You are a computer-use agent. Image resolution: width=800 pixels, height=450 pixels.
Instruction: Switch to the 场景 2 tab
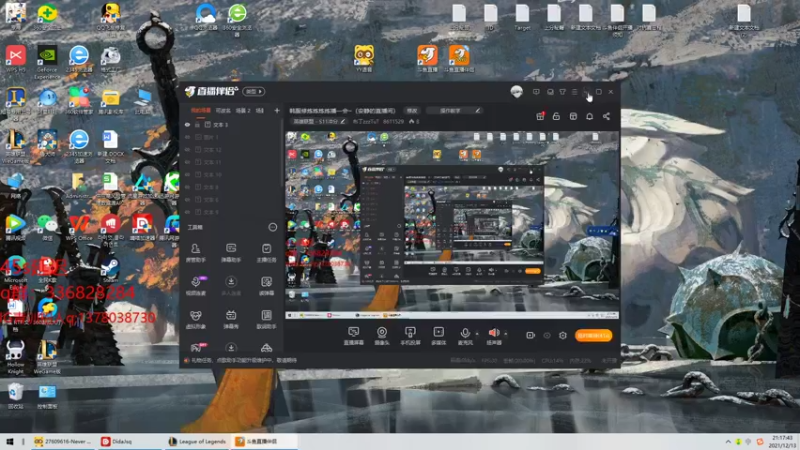point(243,110)
